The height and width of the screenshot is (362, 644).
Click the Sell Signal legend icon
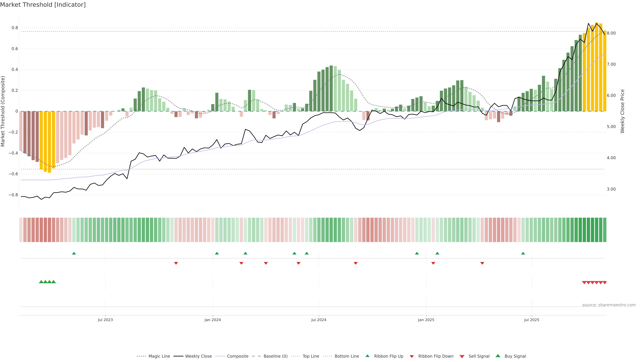click(462, 356)
